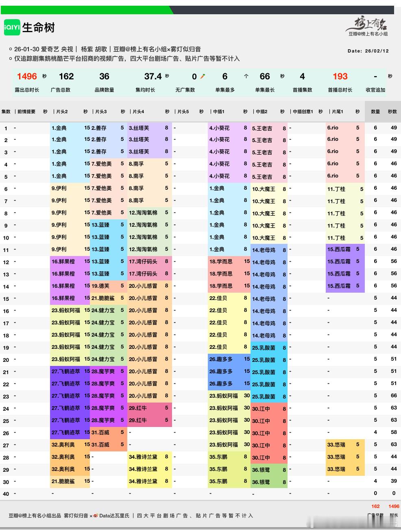Click the 66 seconds value in episode 23 row
Image resolution: width=401 pixels, height=532 pixels.
[394, 396]
